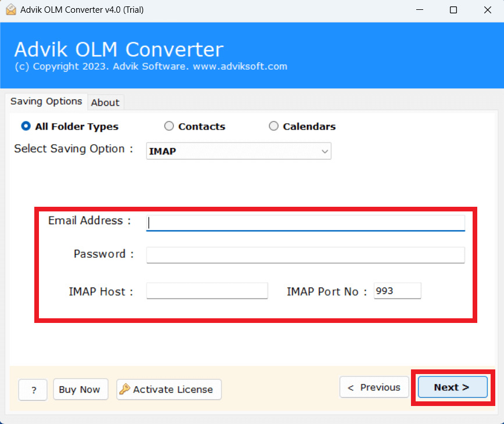Switch to the Saving Options tab

47,102
